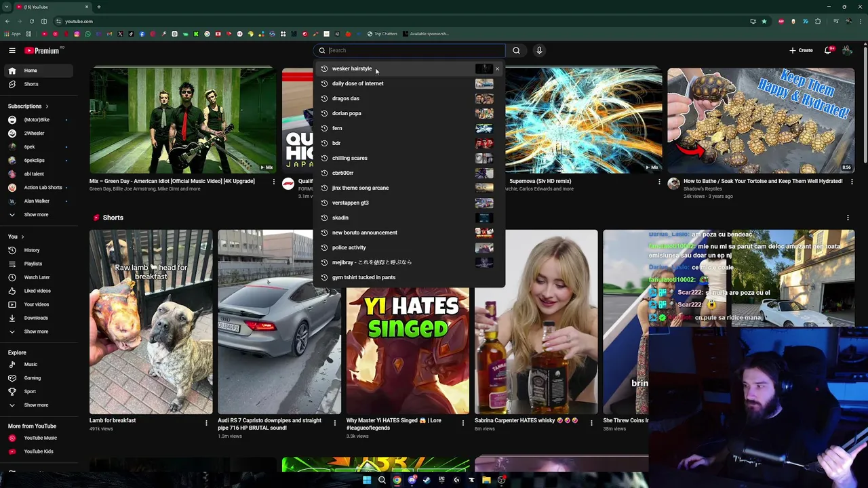The width and height of the screenshot is (868, 488).
Task: Open Action Lab Shorts subscription
Action: click(x=39, y=188)
